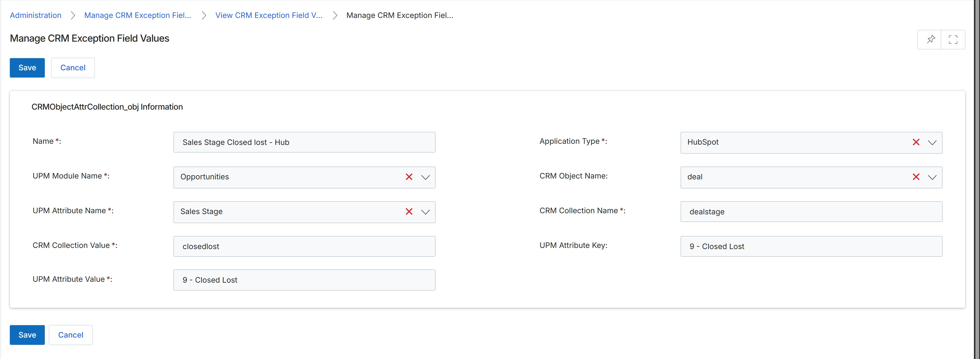The height and width of the screenshot is (359, 980).
Task: Expand the Application Type dropdown arrow
Action: coord(932,143)
